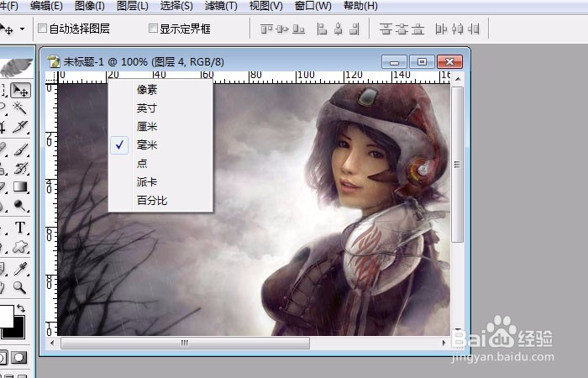Open the 选择(S) menu
Screen dimensions: 588x378
[176, 6]
